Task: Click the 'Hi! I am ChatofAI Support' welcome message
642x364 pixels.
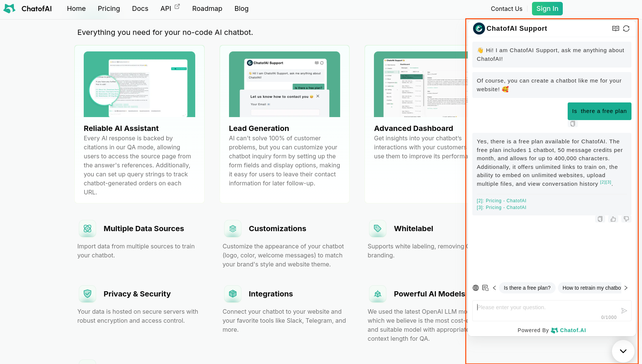Action: click(552, 54)
